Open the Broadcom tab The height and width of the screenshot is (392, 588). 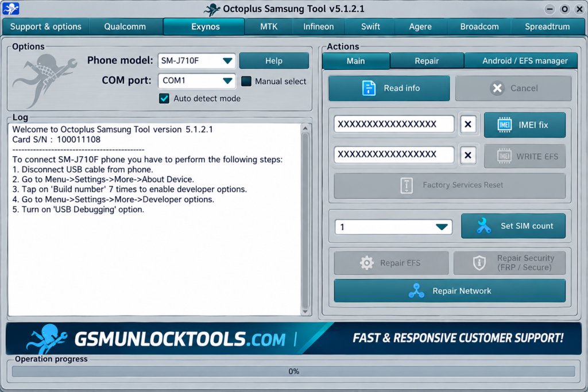[479, 26]
